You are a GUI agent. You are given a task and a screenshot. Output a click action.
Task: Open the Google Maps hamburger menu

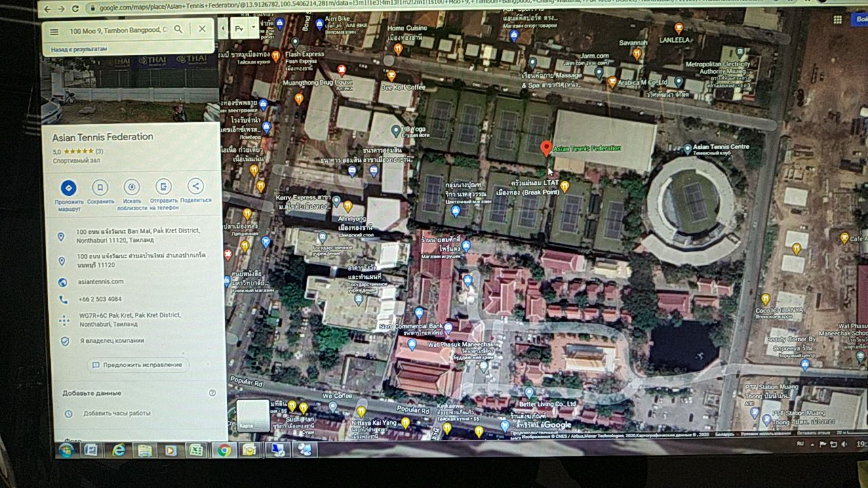pos(54,31)
